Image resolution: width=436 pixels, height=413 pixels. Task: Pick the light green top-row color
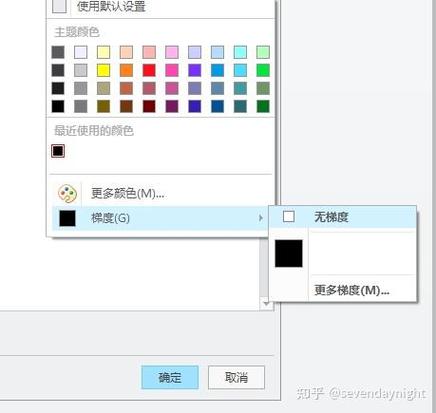(x=263, y=52)
